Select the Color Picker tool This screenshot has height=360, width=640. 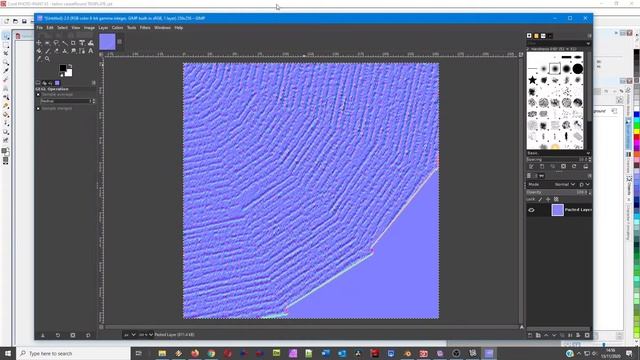tap(39, 59)
